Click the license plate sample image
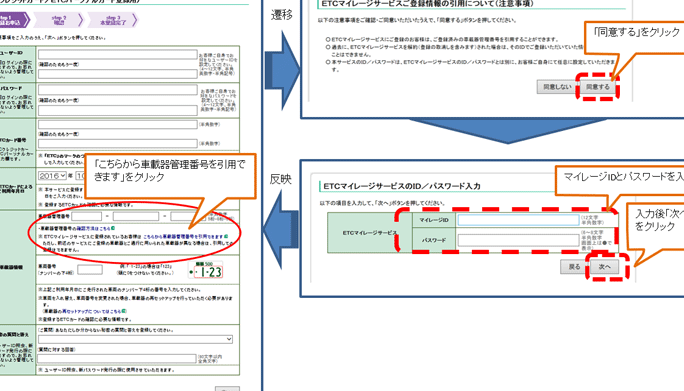 tap(205, 271)
